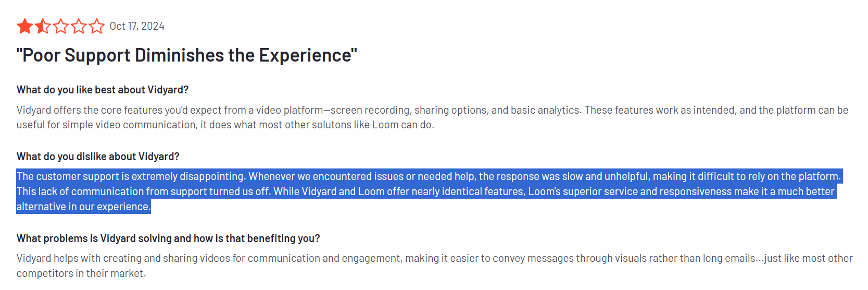This screenshot has width=868, height=290.
Task: Click line starting "Vidyard offers the core features"
Action: [x=432, y=110]
